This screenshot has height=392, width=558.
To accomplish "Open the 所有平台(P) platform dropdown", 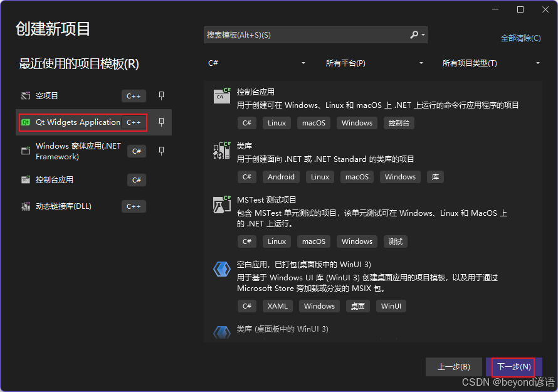I will (374, 63).
